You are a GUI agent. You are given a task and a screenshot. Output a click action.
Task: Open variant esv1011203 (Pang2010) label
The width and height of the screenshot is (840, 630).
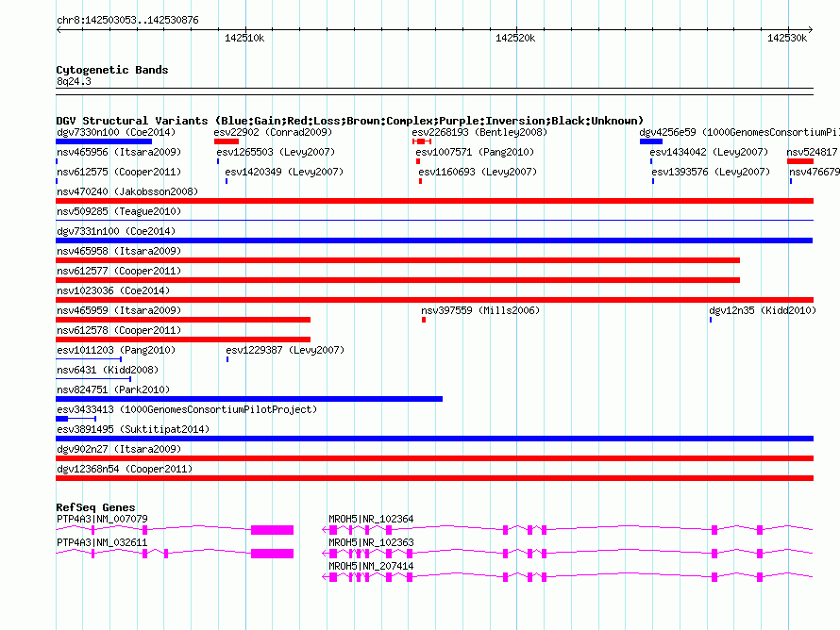[116, 350]
